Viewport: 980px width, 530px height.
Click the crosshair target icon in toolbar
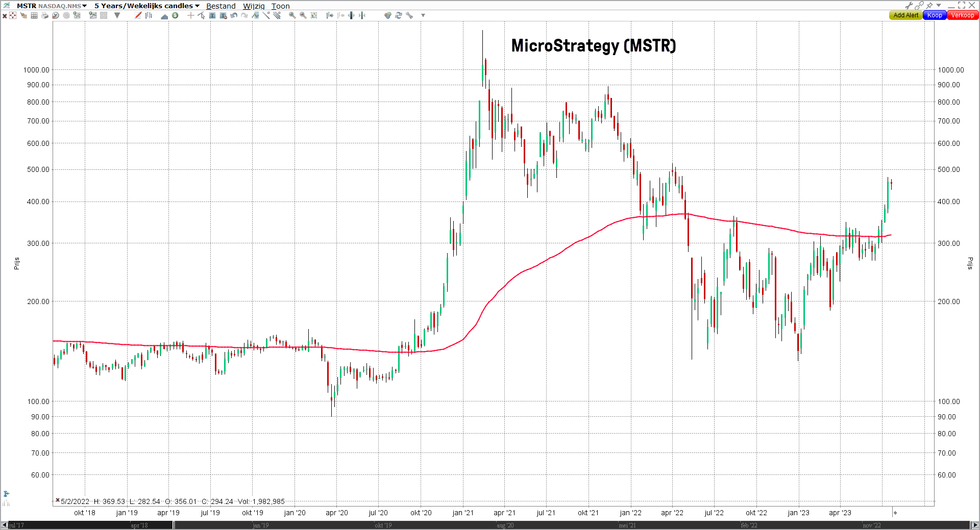[13, 15]
